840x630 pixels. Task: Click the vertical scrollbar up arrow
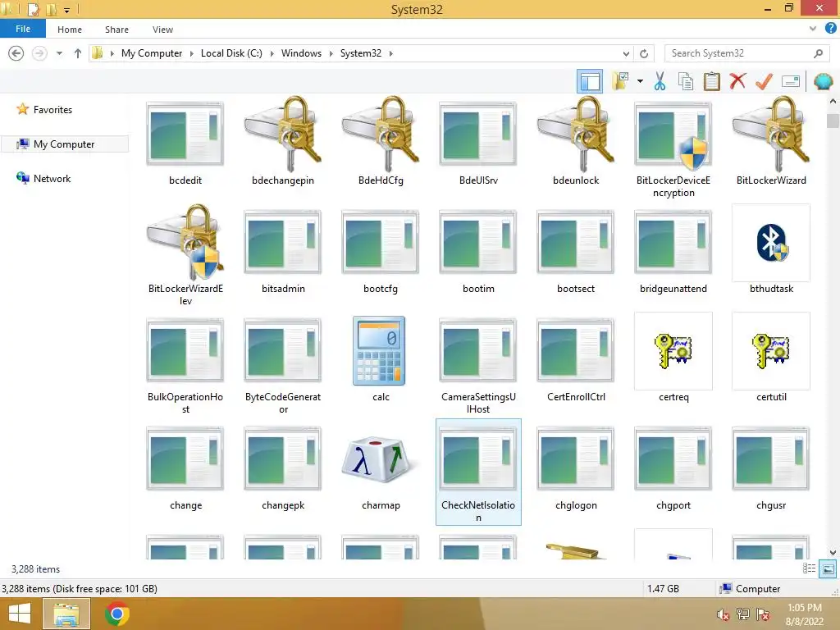pos(833,101)
